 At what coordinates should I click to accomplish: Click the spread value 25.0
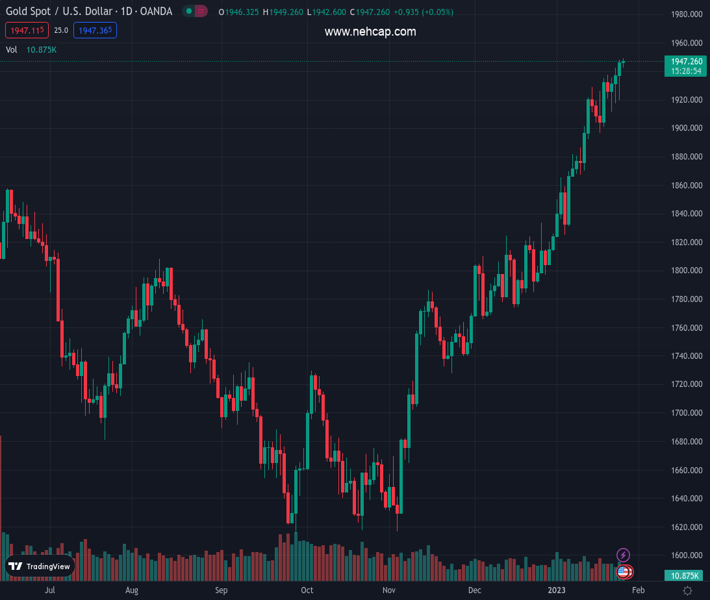point(61,31)
